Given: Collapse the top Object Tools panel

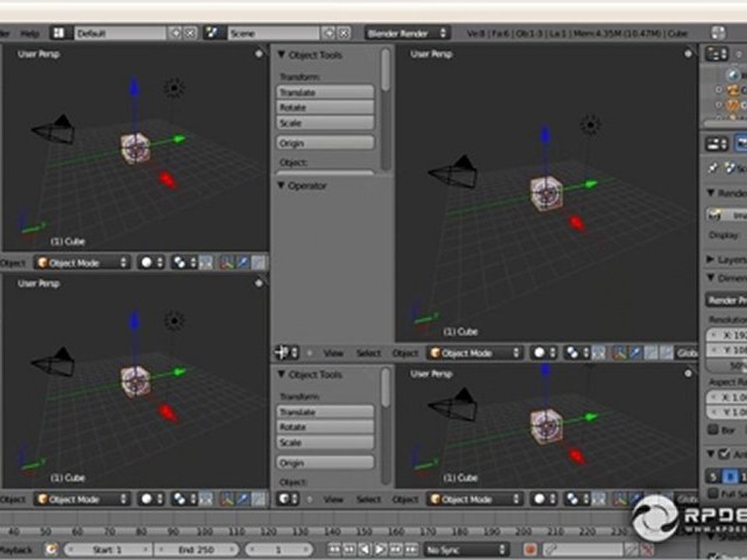Looking at the screenshot, I should pyautogui.click(x=281, y=54).
